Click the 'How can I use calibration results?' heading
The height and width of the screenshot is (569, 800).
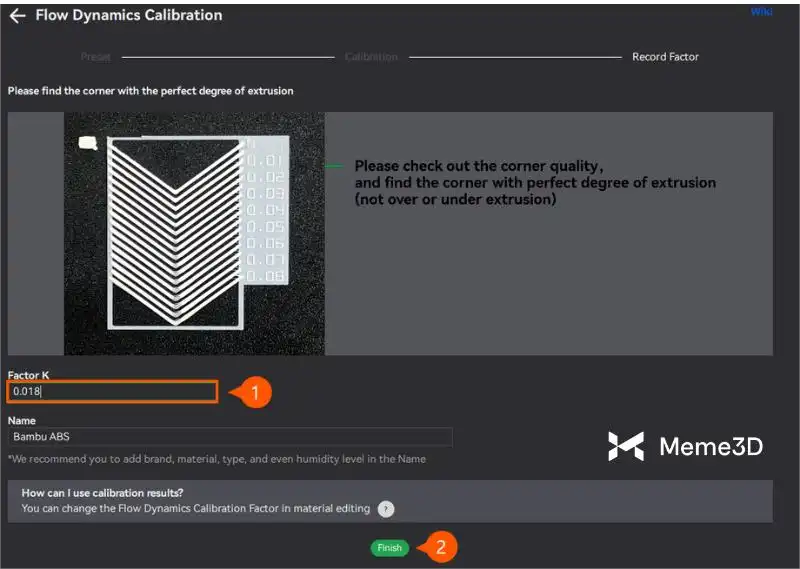click(x=103, y=493)
